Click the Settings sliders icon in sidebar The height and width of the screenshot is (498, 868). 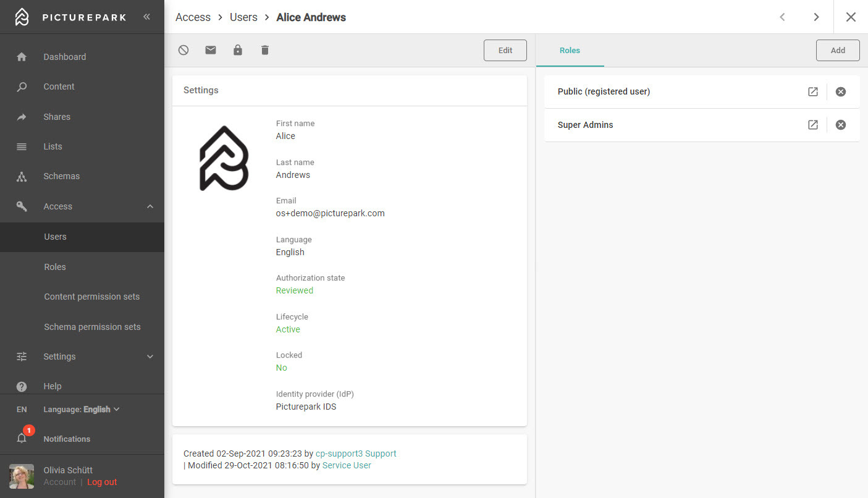coord(22,357)
